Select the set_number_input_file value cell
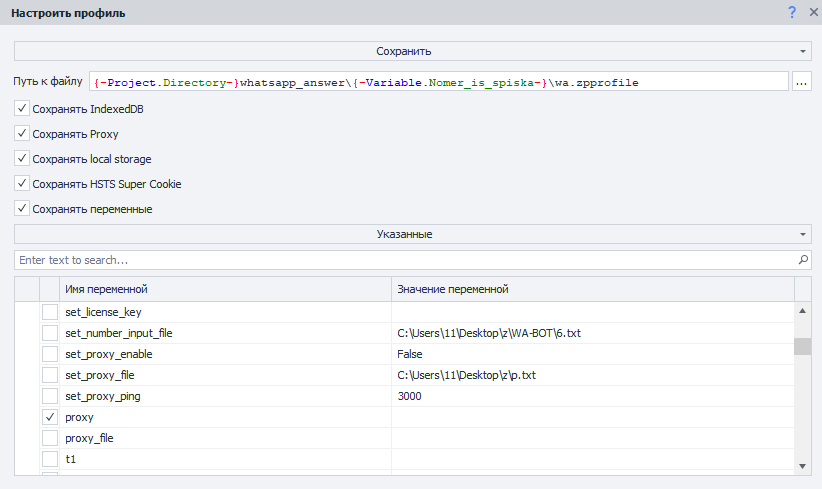The height and width of the screenshot is (489, 822). click(592, 333)
